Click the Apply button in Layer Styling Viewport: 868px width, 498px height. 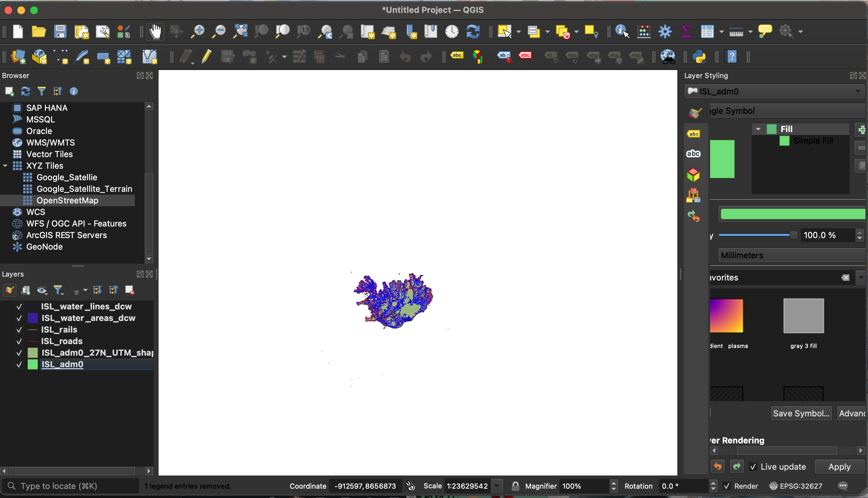coord(839,467)
